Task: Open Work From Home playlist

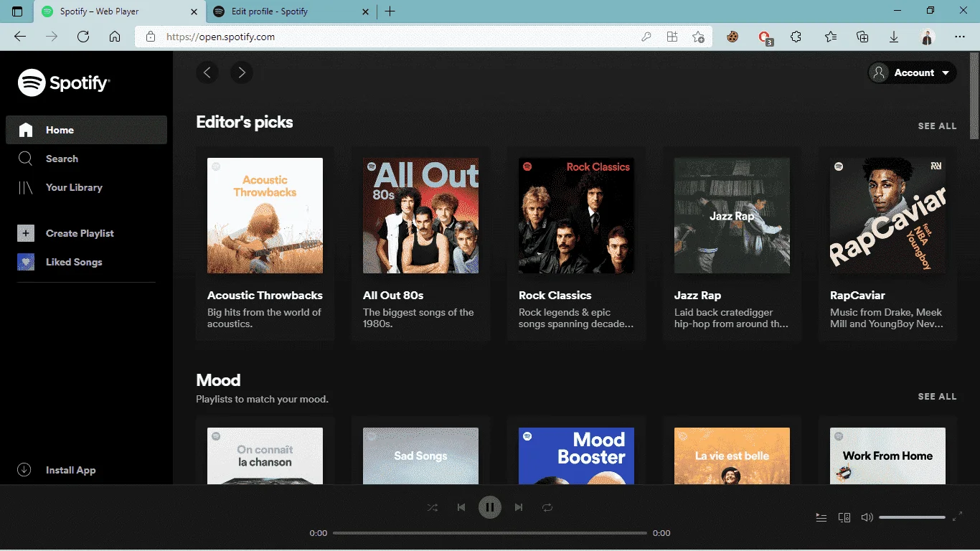Action: [x=887, y=456]
